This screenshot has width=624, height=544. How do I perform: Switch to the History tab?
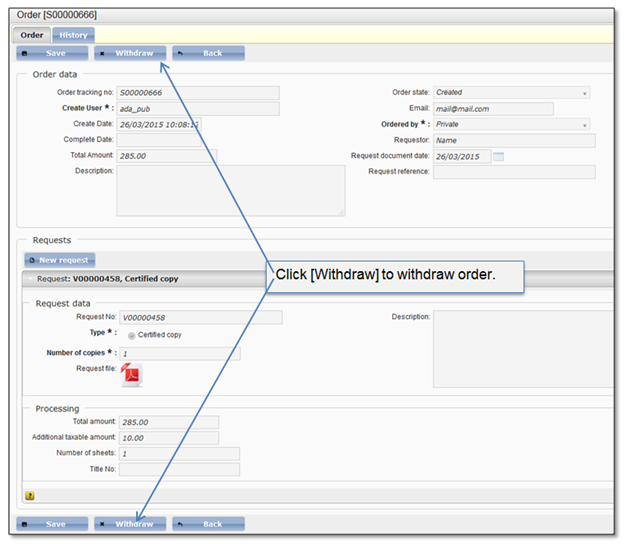coord(73,35)
